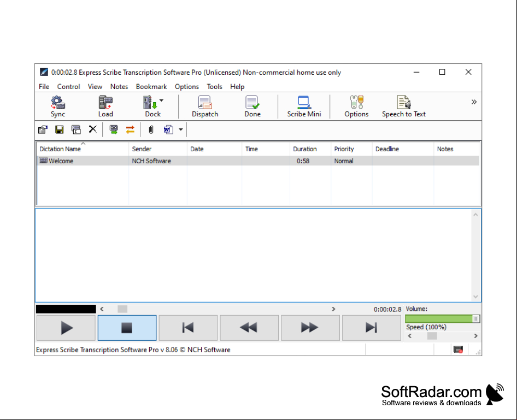Click the green Volume slider
The image size is (517, 420).
[x=443, y=318]
